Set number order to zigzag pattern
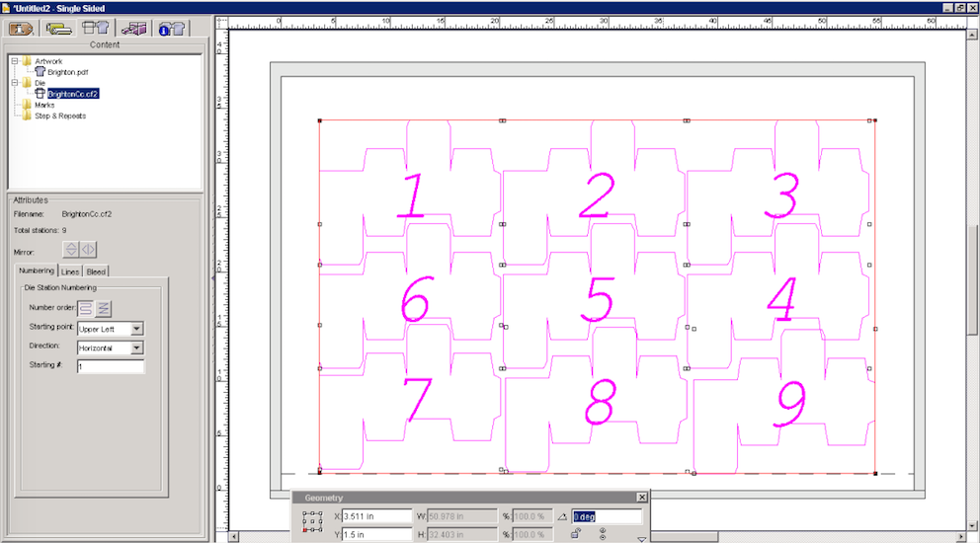Screen dimensions: 980x543 (104, 308)
